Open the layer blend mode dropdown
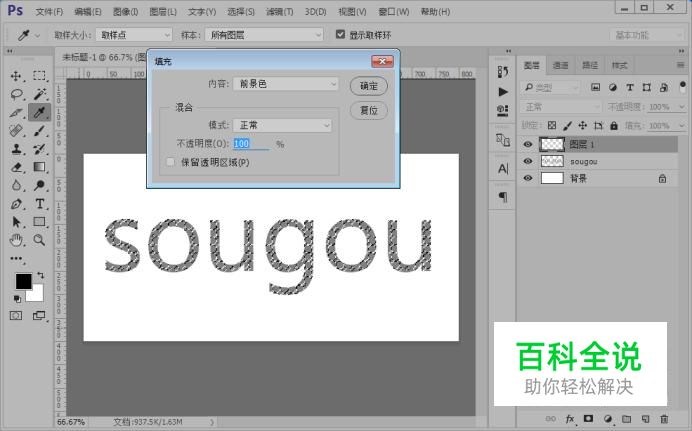692x431 pixels. [560, 107]
